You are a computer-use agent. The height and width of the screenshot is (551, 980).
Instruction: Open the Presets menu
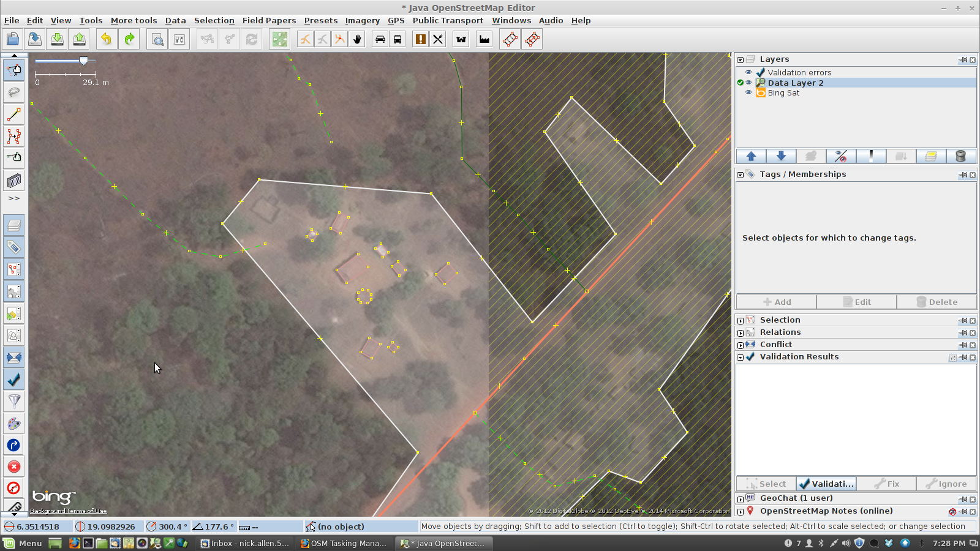pos(321,20)
